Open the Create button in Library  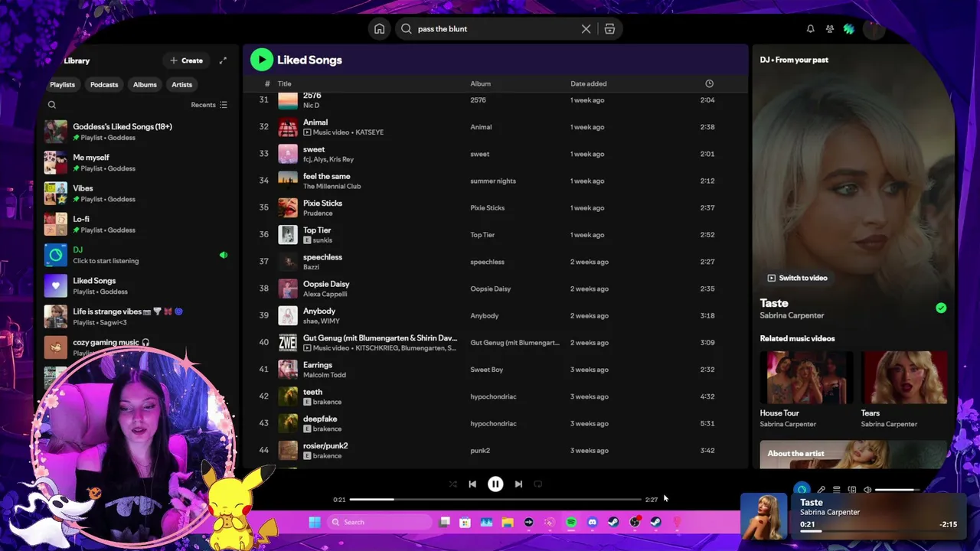tap(186, 60)
